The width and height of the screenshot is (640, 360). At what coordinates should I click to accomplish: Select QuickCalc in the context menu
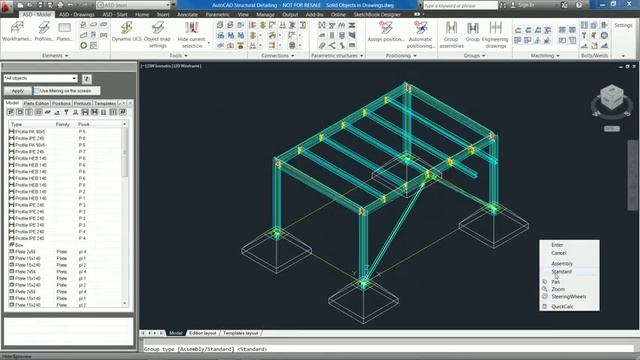(562, 307)
